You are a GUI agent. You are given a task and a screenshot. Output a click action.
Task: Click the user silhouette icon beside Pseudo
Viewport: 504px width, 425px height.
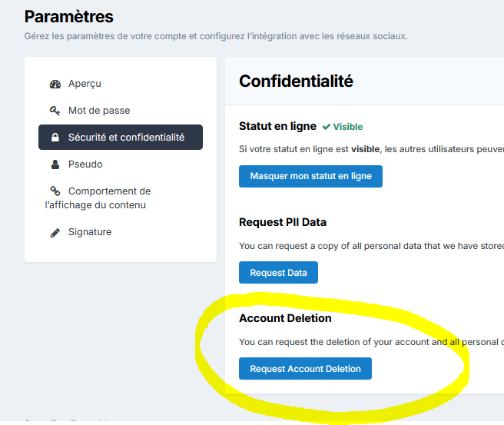click(55, 164)
